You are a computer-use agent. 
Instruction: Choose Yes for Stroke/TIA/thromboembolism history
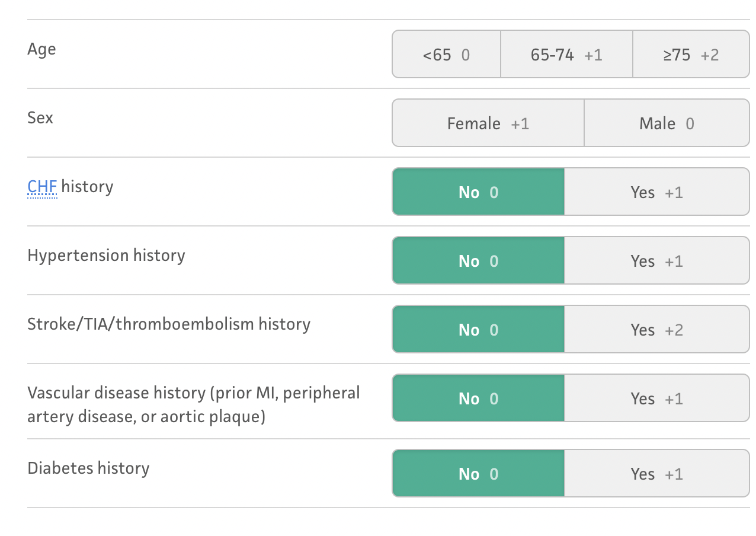656,330
